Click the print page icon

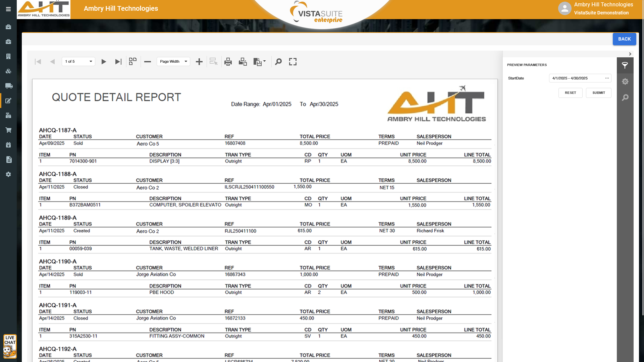243,62
